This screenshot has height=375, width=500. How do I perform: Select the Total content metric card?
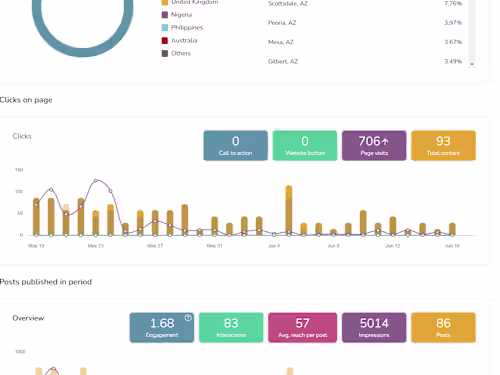(443, 146)
